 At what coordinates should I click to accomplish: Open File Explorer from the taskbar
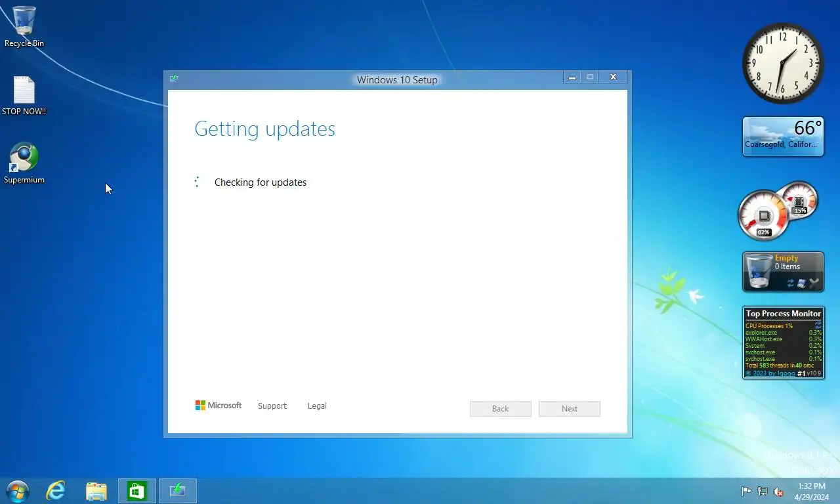pyautogui.click(x=96, y=491)
